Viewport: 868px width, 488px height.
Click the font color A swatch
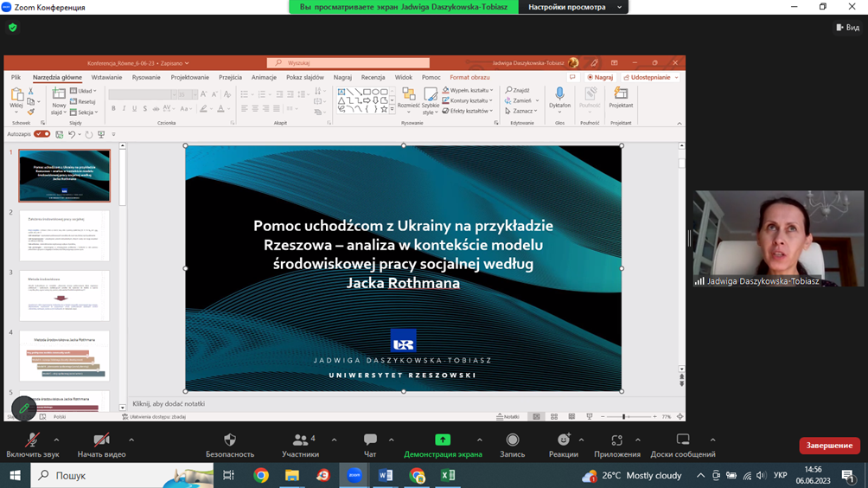220,109
